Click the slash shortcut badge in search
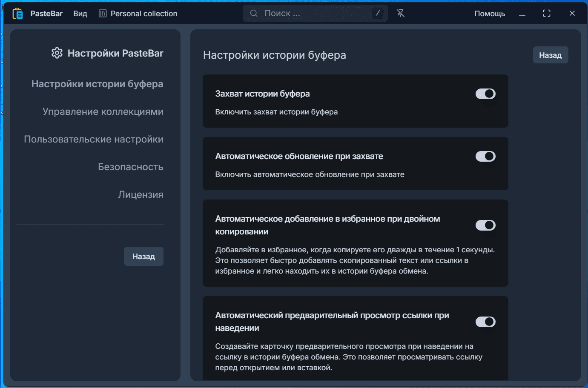The image size is (588, 388). (x=378, y=13)
